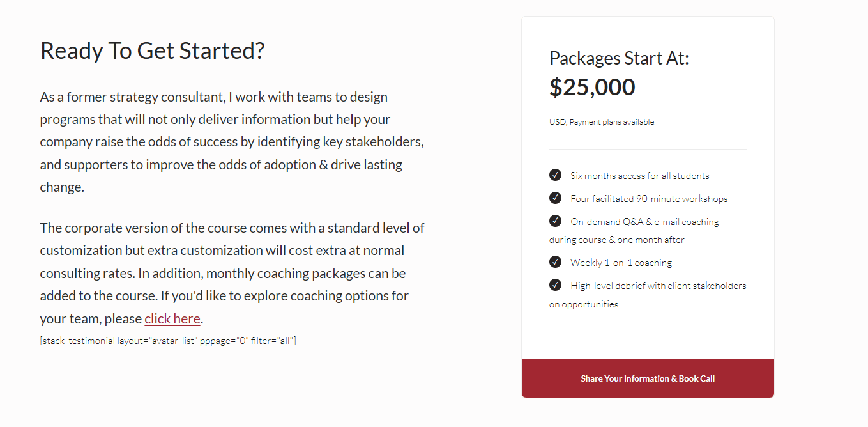Click the stack_testimonial shortcode text

tap(168, 341)
